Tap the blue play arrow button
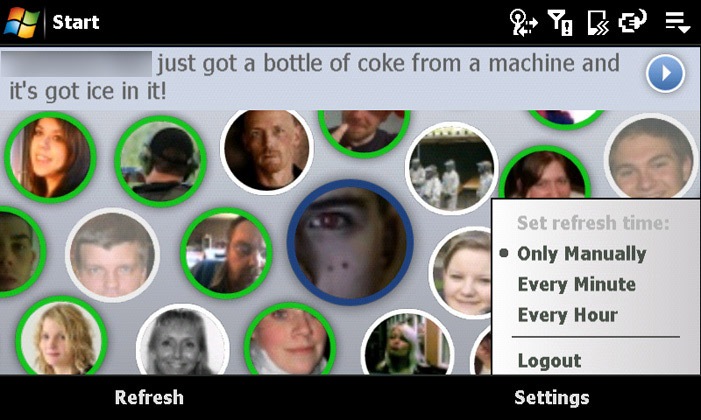The width and height of the screenshot is (701, 420). pos(665,73)
